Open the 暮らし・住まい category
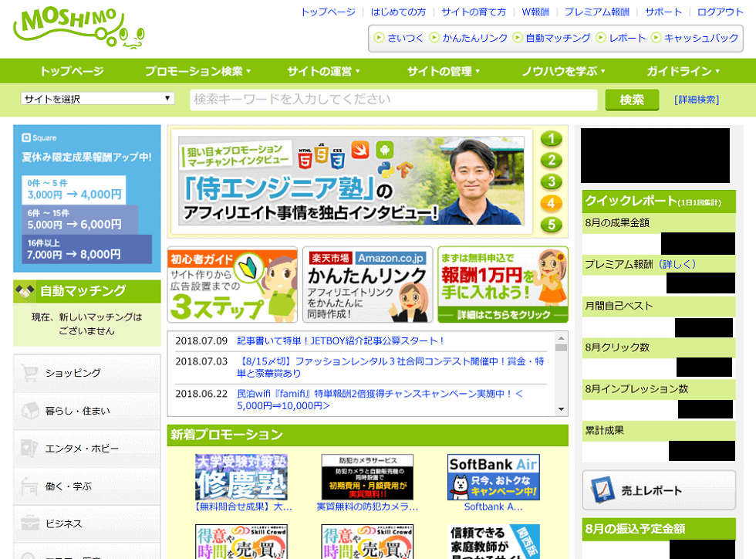Screen dimensions: 756x559 point(86,411)
